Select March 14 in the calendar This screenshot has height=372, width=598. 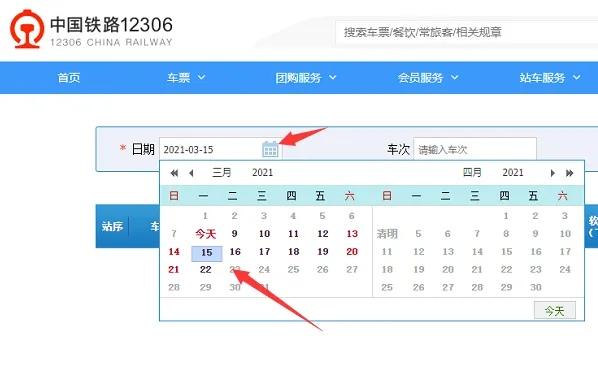[174, 251]
